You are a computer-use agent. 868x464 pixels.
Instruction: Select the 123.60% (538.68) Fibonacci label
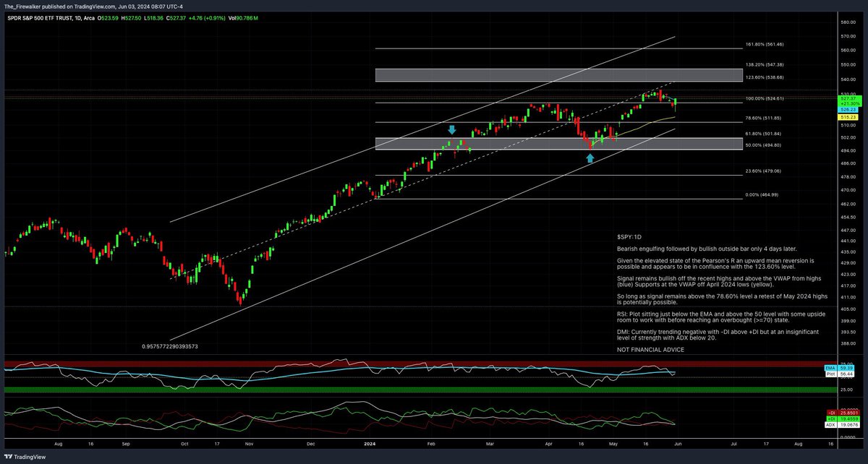pos(766,77)
